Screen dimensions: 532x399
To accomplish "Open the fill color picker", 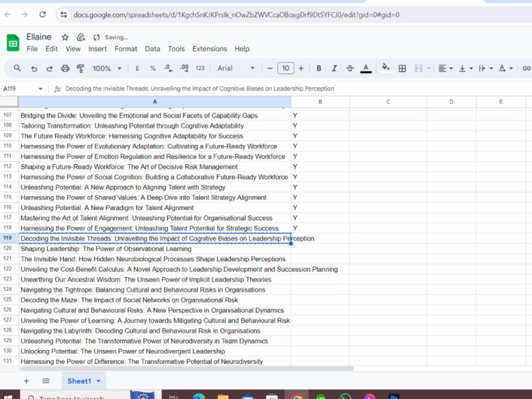I will tap(385, 68).
